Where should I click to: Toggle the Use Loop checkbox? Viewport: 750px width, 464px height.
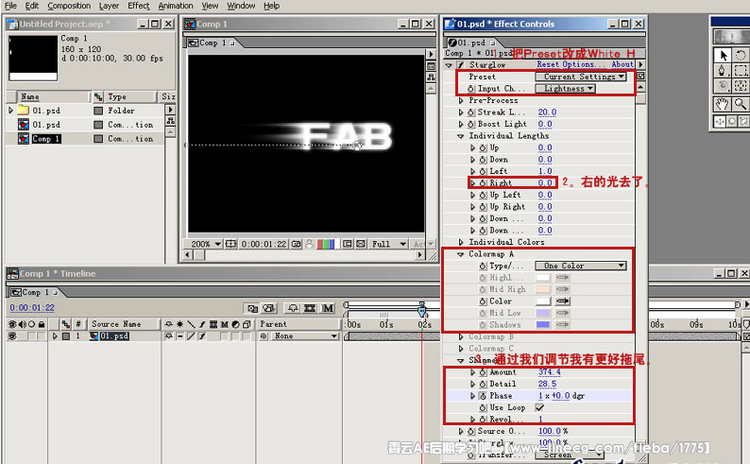click(540, 408)
